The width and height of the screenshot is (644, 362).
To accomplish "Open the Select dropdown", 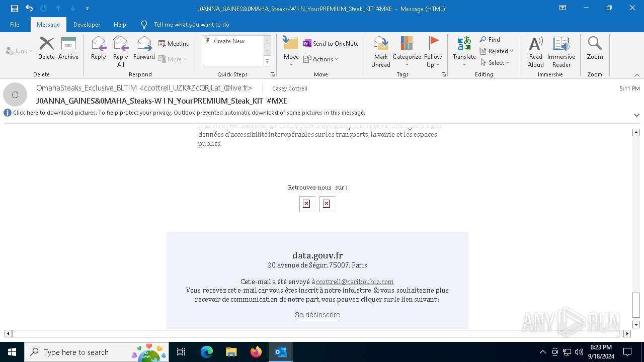I will (495, 63).
